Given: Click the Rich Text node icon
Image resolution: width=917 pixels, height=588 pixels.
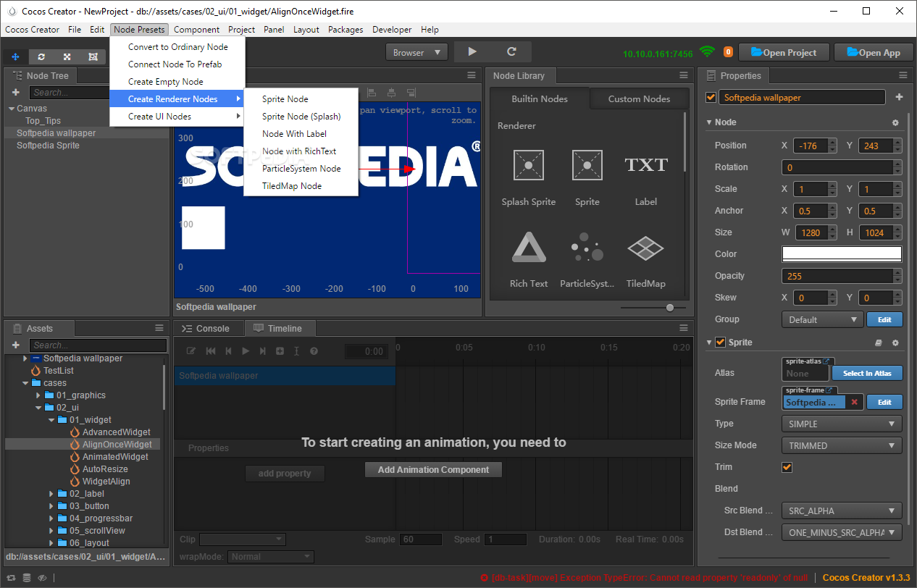Looking at the screenshot, I should (x=529, y=248).
